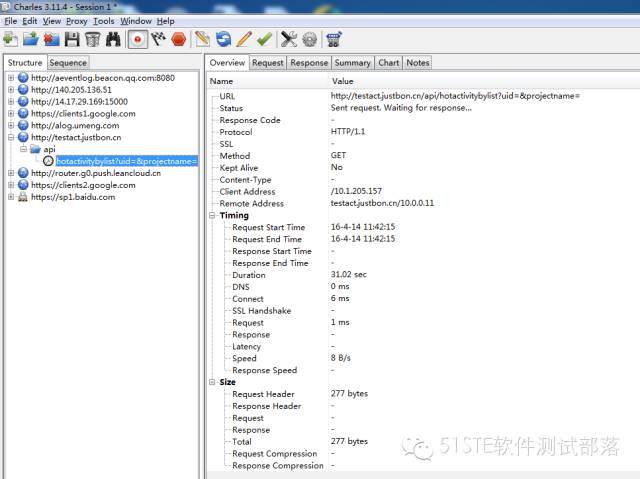Expand the router.g0.push.leancloud.cn node

coord(11,173)
